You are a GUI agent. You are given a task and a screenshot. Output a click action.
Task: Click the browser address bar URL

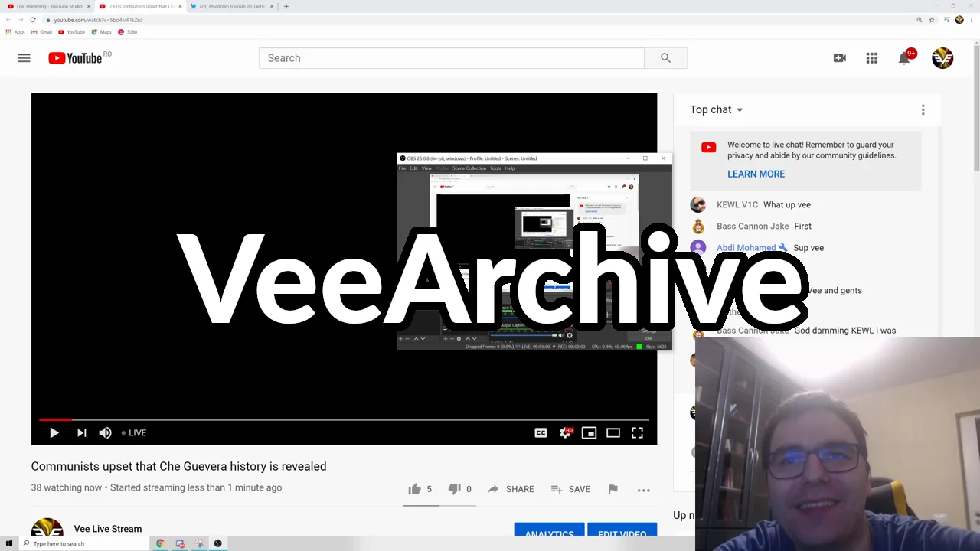pyautogui.click(x=98, y=20)
